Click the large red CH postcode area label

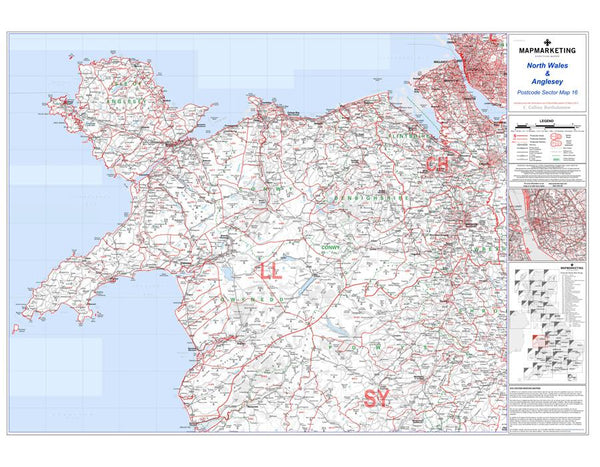(437, 165)
